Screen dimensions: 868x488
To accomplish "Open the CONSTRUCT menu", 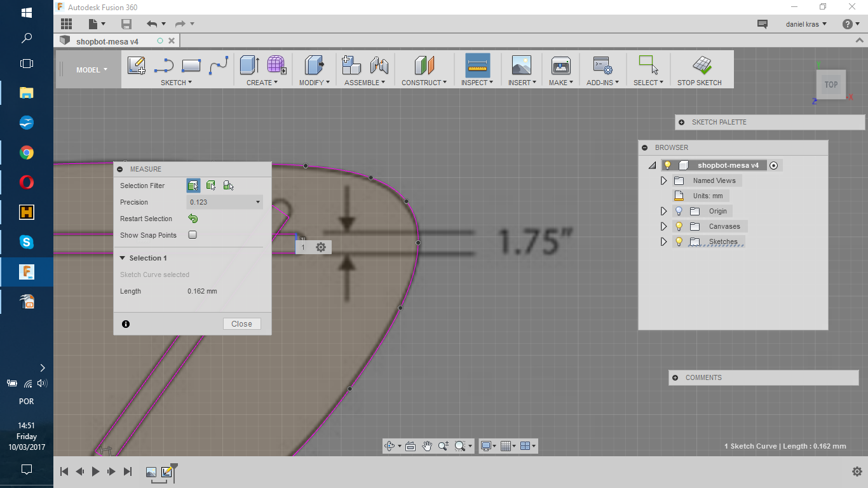I will [424, 83].
